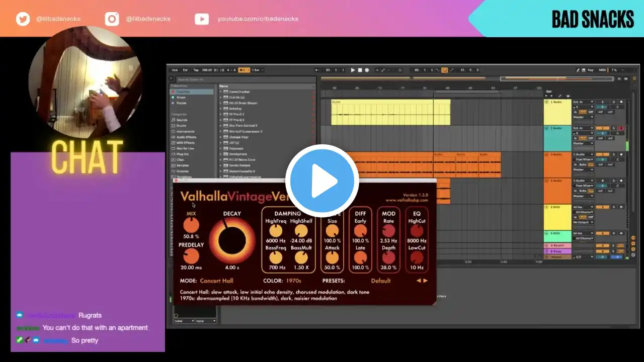
Task: Click the HighCut EQ knob
Action: click(417, 231)
